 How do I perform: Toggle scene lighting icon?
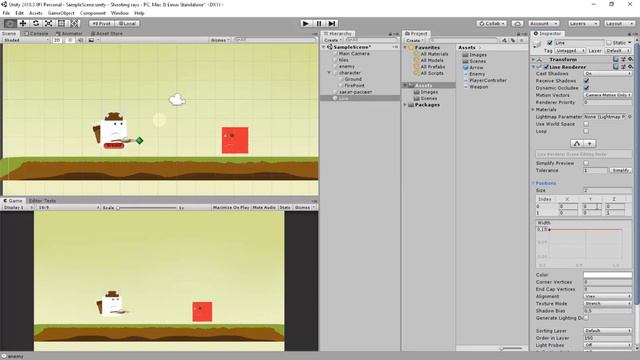click(70, 40)
